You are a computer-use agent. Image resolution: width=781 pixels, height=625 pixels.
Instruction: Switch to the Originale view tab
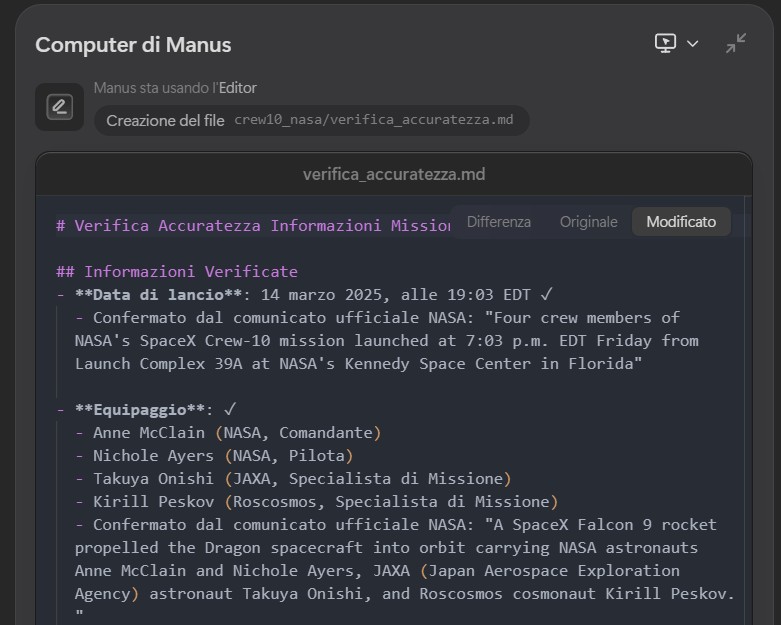(x=588, y=222)
